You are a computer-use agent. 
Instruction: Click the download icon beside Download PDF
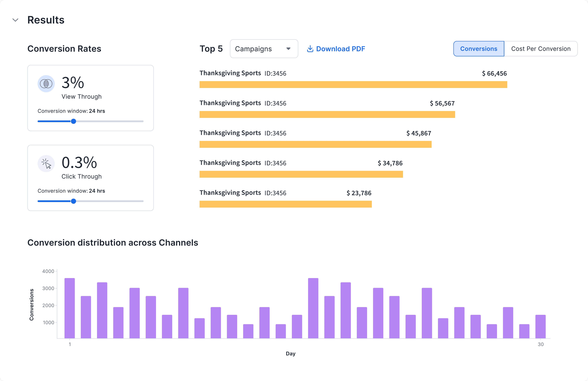[x=310, y=49]
